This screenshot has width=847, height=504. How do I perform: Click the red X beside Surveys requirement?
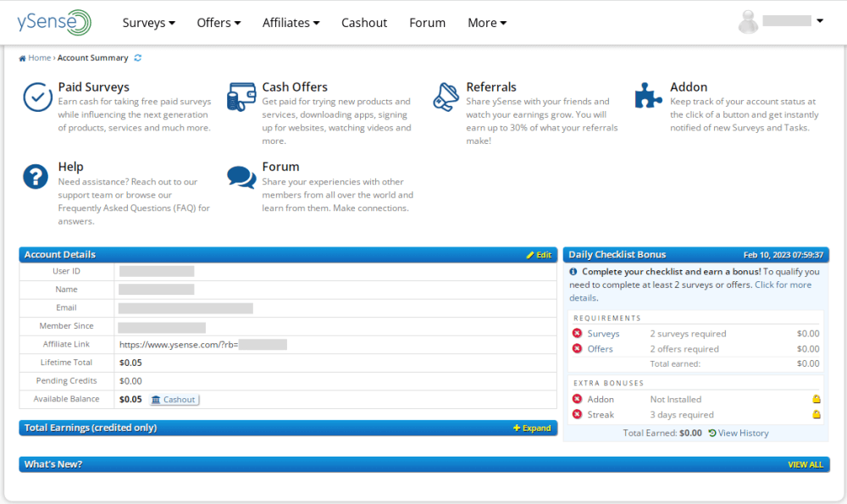[577, 333]
